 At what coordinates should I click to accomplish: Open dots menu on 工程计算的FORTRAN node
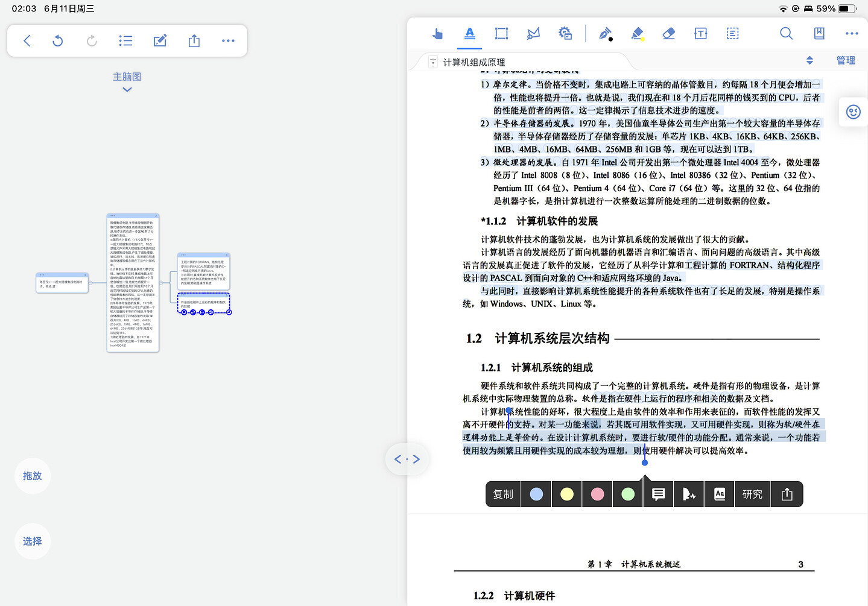(183, 255)
